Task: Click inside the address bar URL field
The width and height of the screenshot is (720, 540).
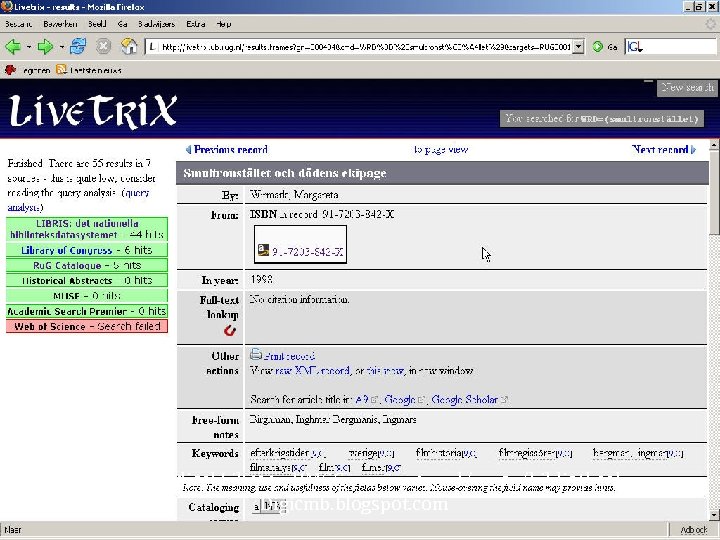Action: 365,46
